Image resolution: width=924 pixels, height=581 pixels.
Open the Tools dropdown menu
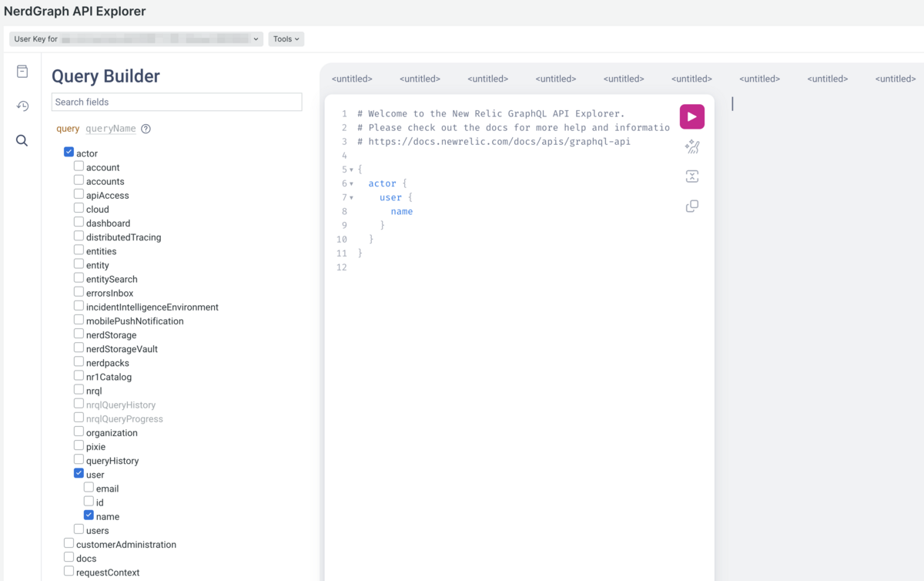[286, 39]
